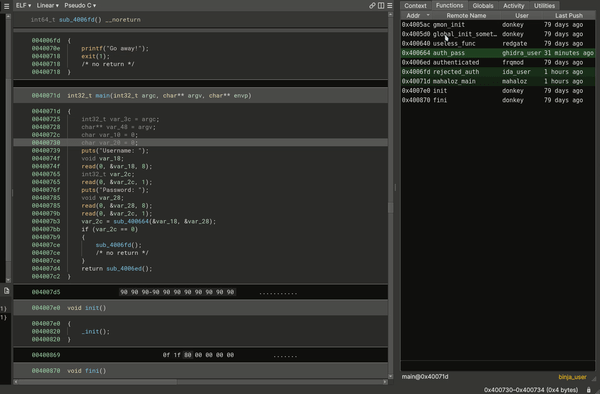Open the ELF view type dropdown
The width and height of the screenshot is (600, 394).
[23, 5]
